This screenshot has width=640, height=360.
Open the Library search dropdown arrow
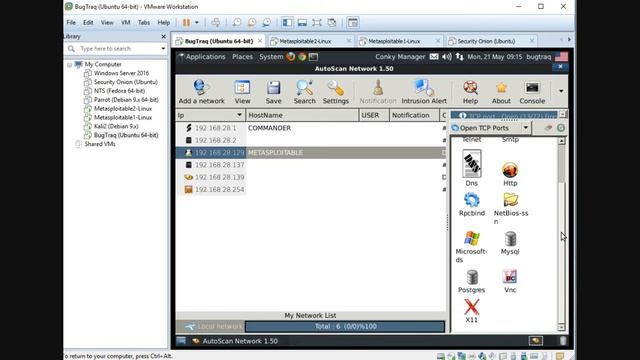click(163, 49)
